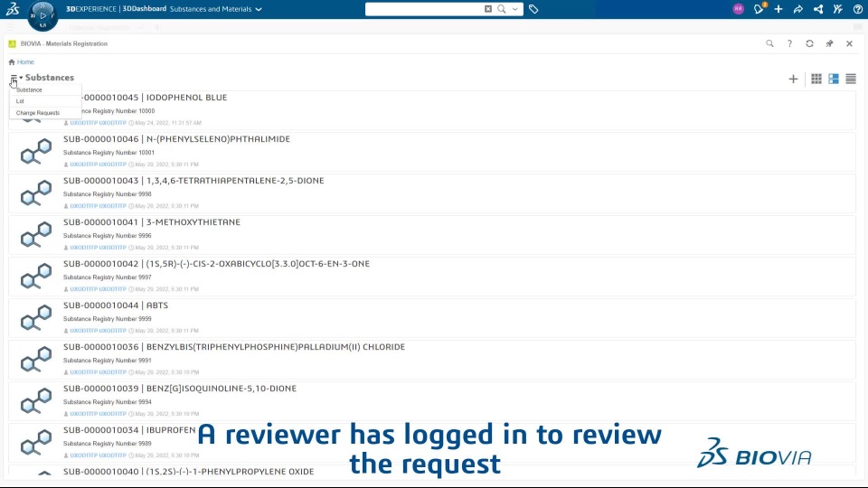Clear the top search box
The height and width of the screenshot is (488, 868).
[487, 9]
